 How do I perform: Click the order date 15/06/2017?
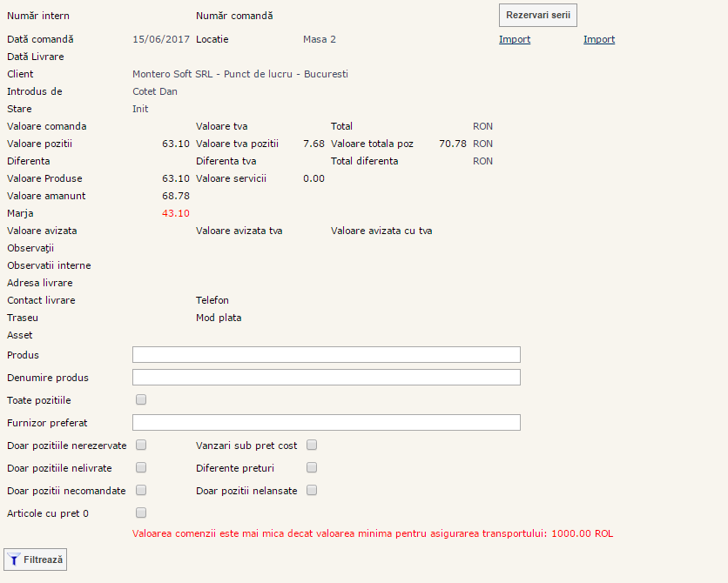point(161,39)
